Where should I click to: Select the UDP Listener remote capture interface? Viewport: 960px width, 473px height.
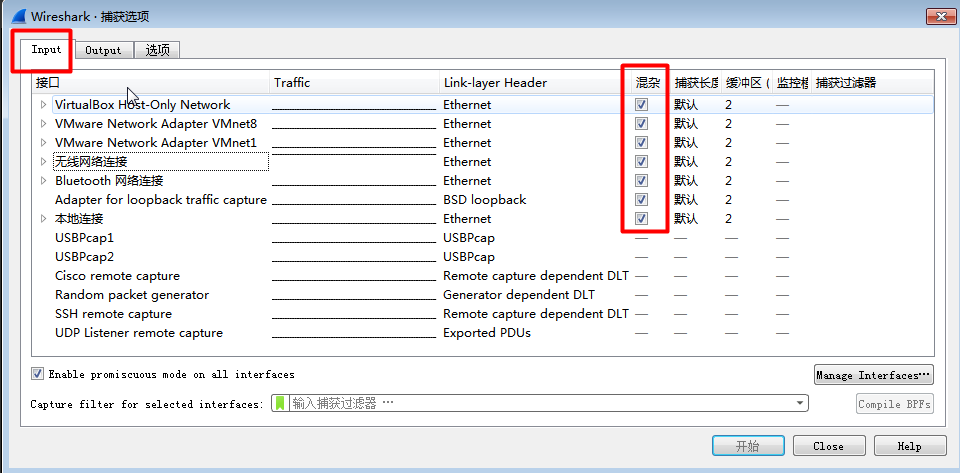(x=139, y=333)
